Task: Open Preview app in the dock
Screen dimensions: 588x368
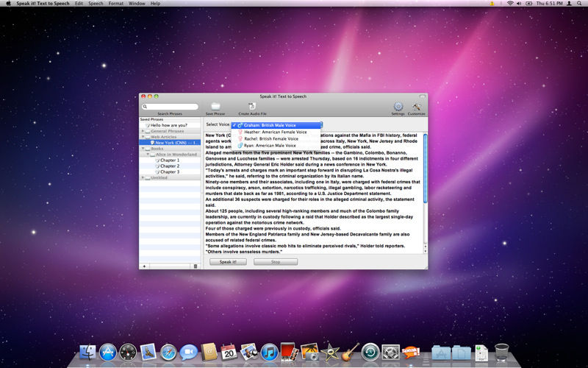Action: pyautogui.click(x=249, y=353)
